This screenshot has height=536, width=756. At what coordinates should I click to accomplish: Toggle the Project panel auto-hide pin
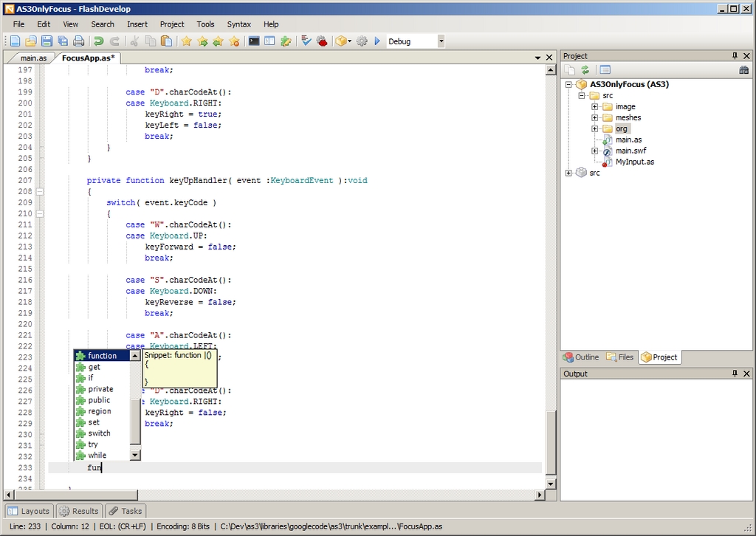735,56
